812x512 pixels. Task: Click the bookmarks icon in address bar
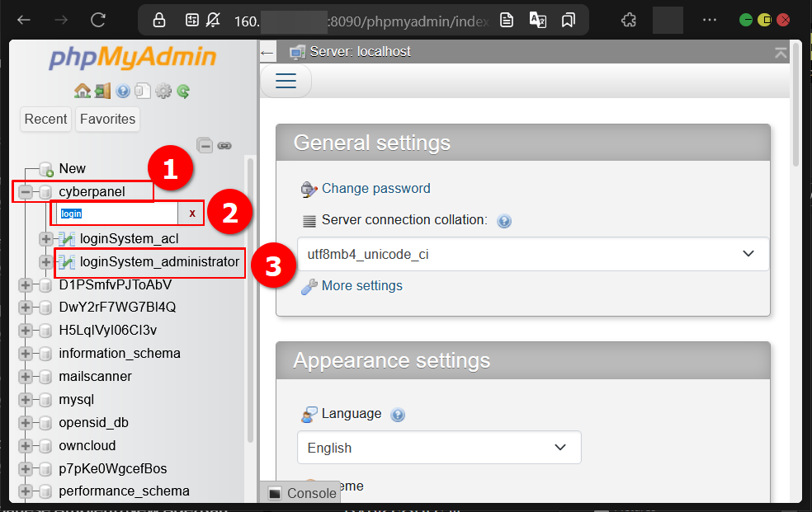point(568,20)
